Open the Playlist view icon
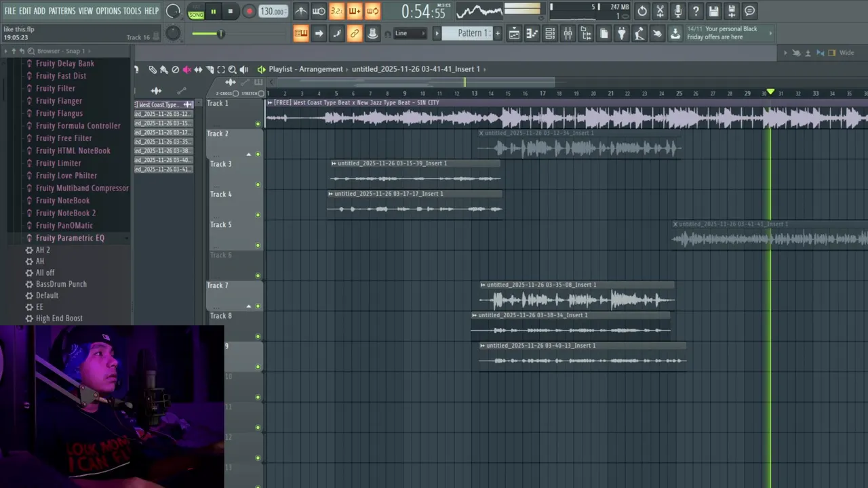The height and width of the screenshot is (488, 868). tap(514, 33)
